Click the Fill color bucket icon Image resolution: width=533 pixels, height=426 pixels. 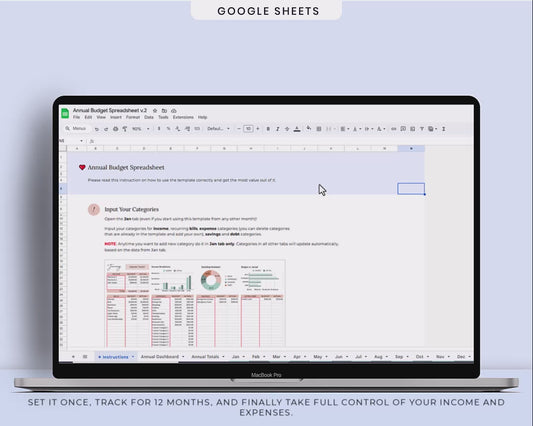point(309,129)
